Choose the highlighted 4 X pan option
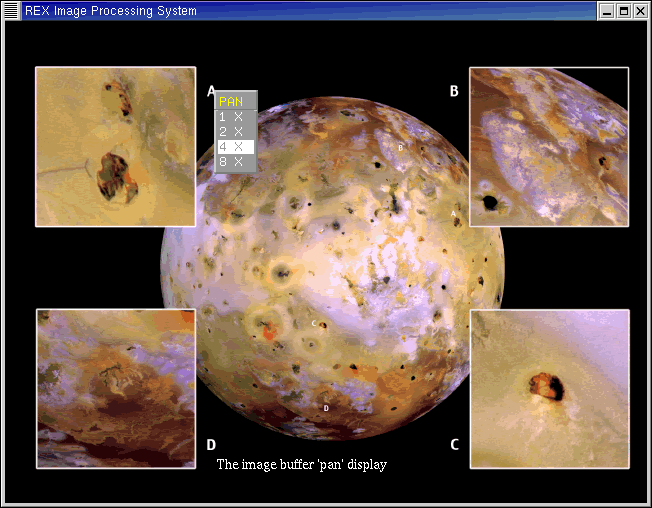 point(236,147)
